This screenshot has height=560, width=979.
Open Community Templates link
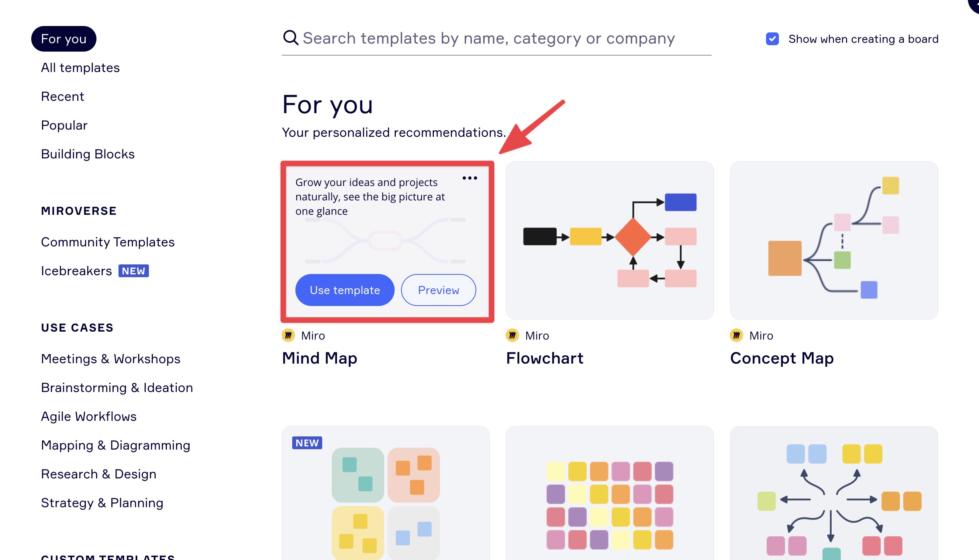(x=108, y=242)
